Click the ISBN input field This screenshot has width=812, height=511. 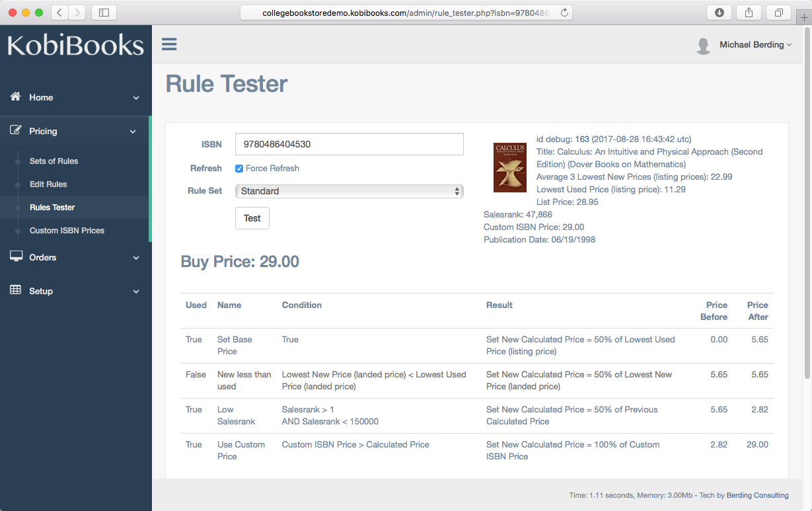[350, 144]
